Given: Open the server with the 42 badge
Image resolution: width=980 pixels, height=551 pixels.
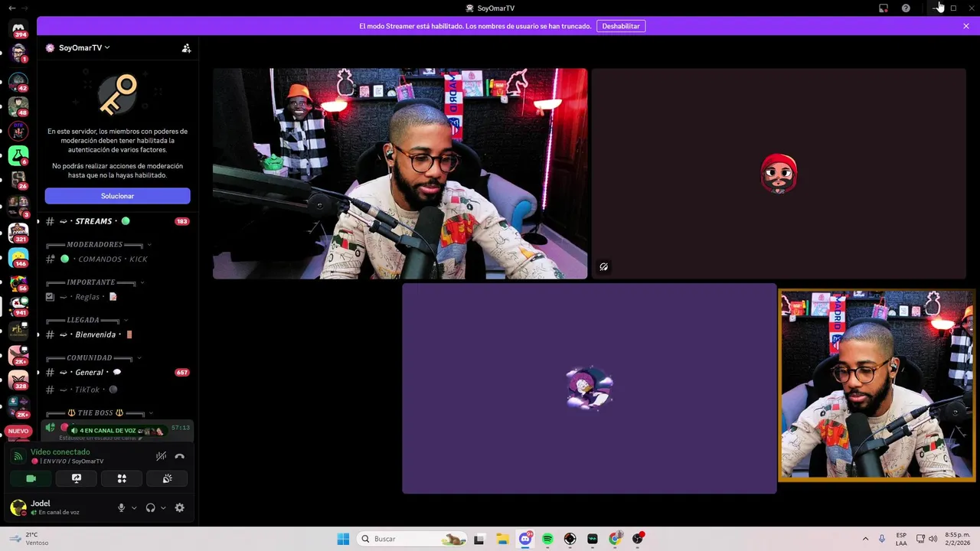Looking at the screenshot, I should coord(18,81).
